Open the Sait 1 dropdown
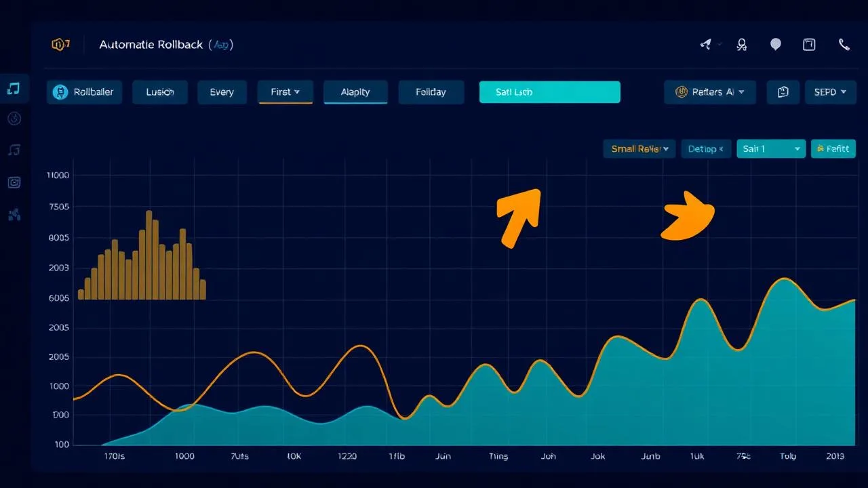868x488 pixels. tap(771, 149)
